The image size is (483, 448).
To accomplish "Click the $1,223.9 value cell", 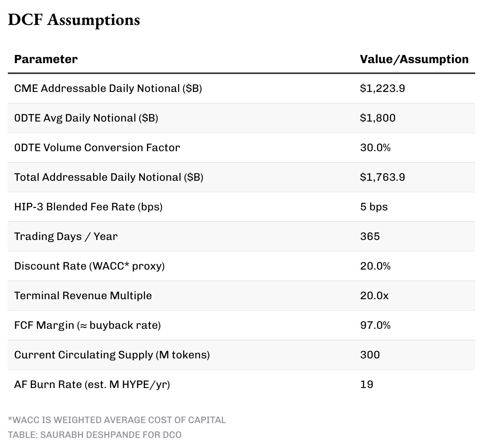I will coord(382,88).
